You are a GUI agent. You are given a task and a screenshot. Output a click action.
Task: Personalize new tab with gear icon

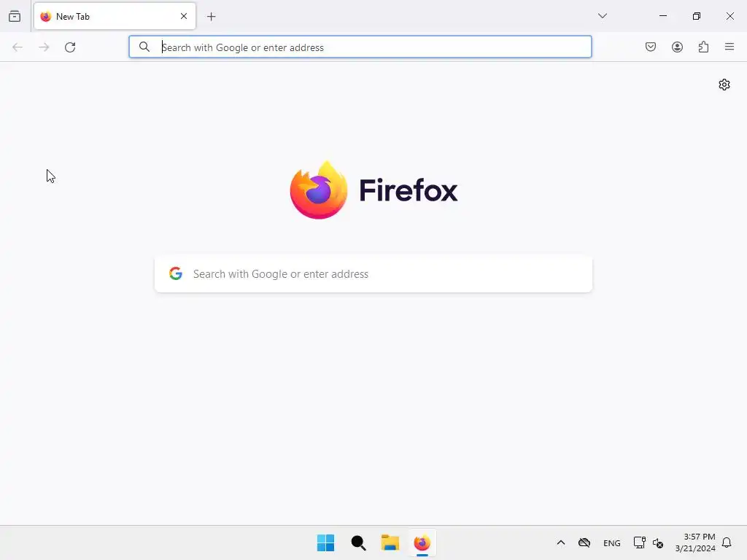(724, 85)
